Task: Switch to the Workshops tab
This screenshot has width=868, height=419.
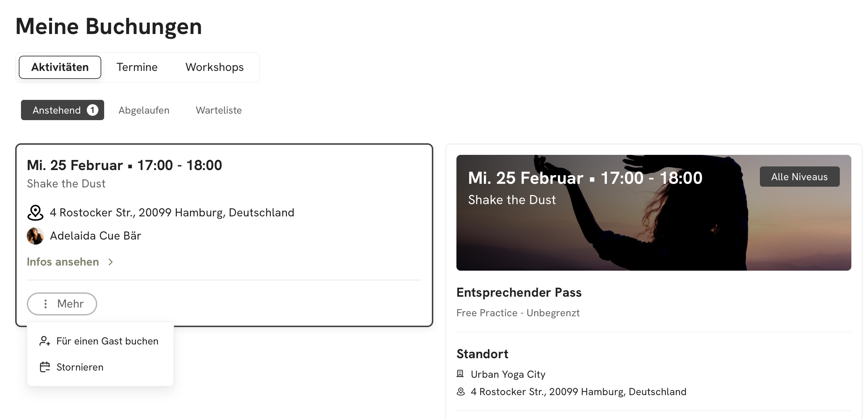Action: (214, 67)
